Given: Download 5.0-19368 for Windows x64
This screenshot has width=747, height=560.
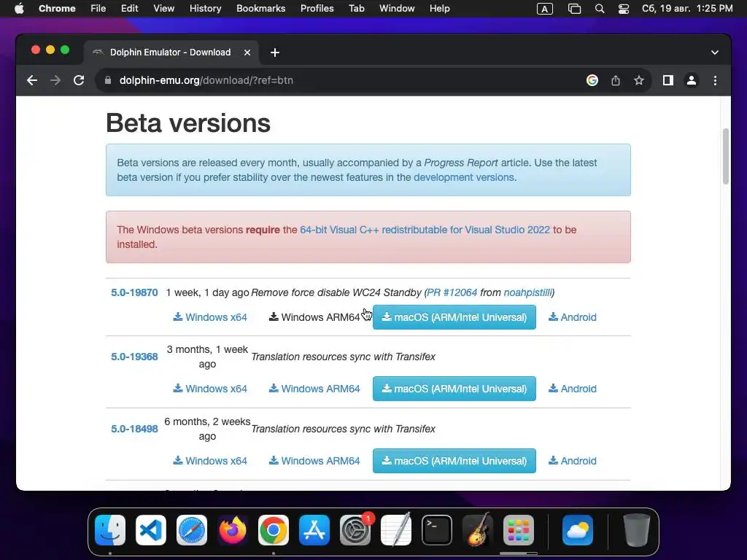Looking at the screenshot, I should pyautogui.click(x=210, y=389).
